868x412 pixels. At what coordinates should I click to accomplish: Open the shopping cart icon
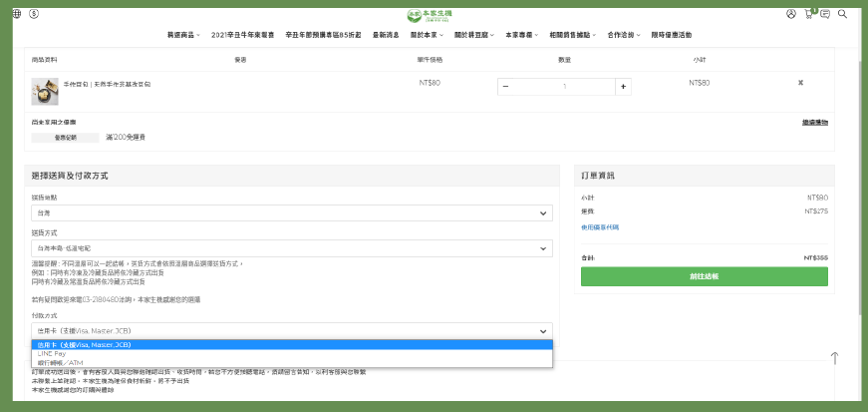click(x=808, y=14)
